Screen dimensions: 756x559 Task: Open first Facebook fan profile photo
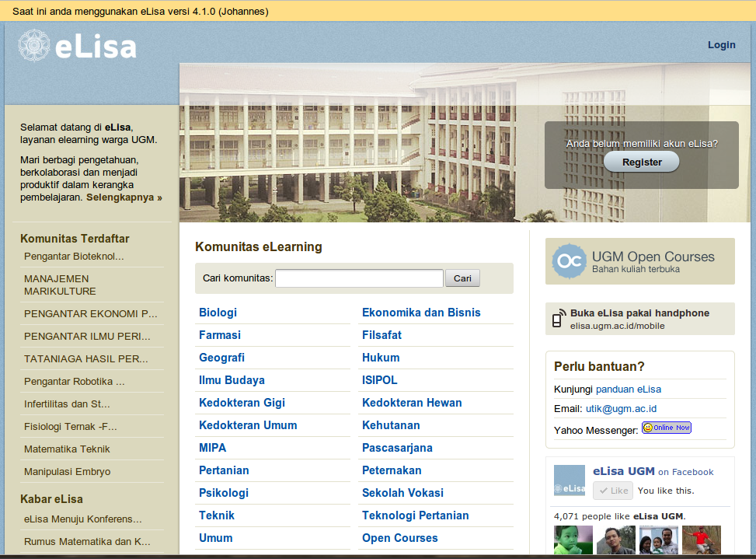pyautogui.click(x=573, y=540)
